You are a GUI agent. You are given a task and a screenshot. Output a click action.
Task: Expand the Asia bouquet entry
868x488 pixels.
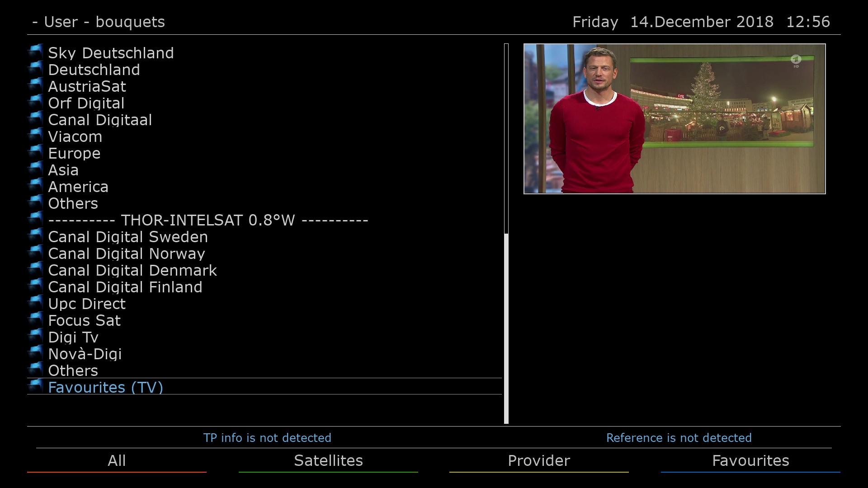pyautogui.click(x=64, y=170)
